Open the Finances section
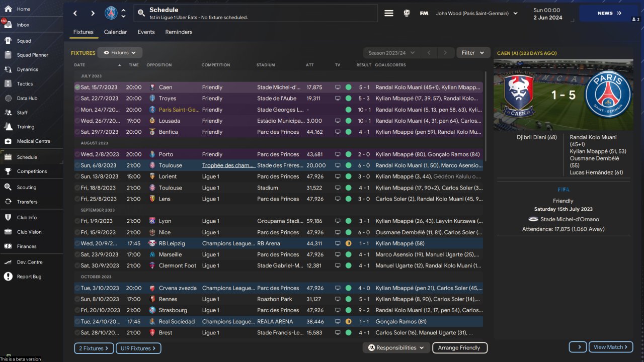 click(27, 246)
